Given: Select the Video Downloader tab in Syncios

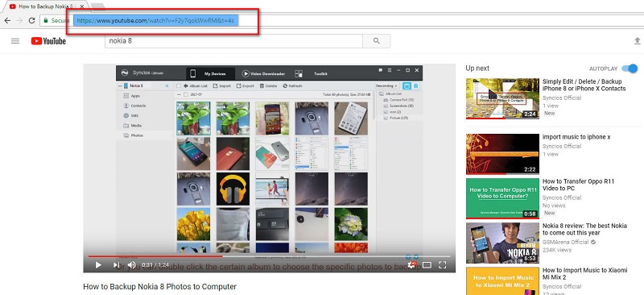Looking at the screenshot, I should [x=263, y=73].
